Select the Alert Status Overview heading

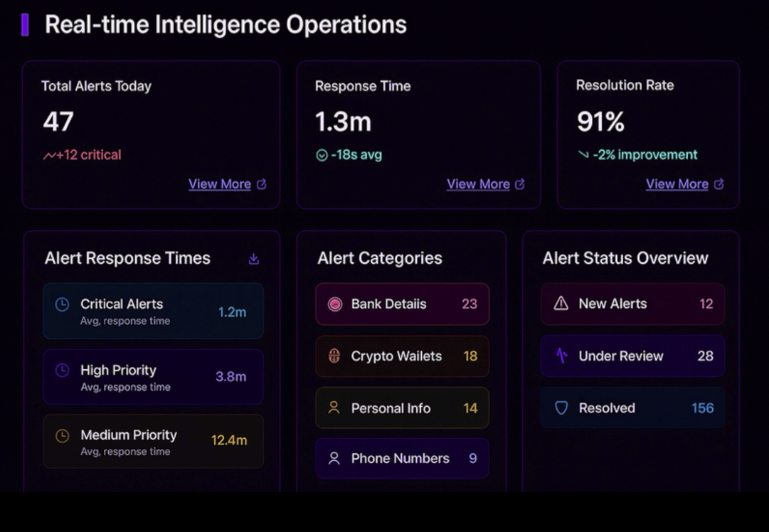[625, 258]
